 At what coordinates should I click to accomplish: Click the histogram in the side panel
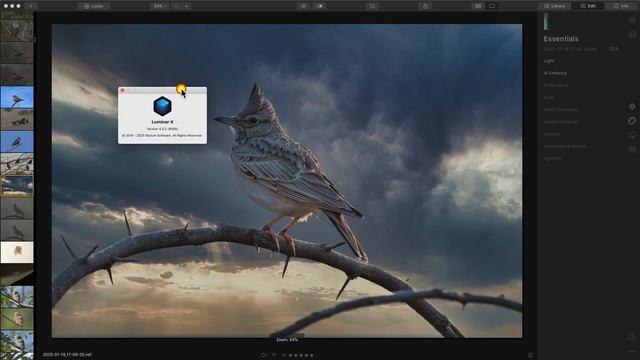tap(546, 22)
